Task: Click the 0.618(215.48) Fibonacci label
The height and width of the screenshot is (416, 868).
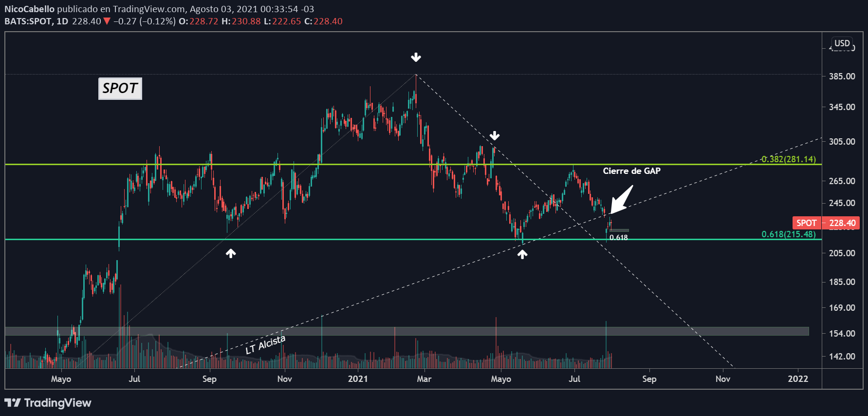Action: (x=789, y=234)
